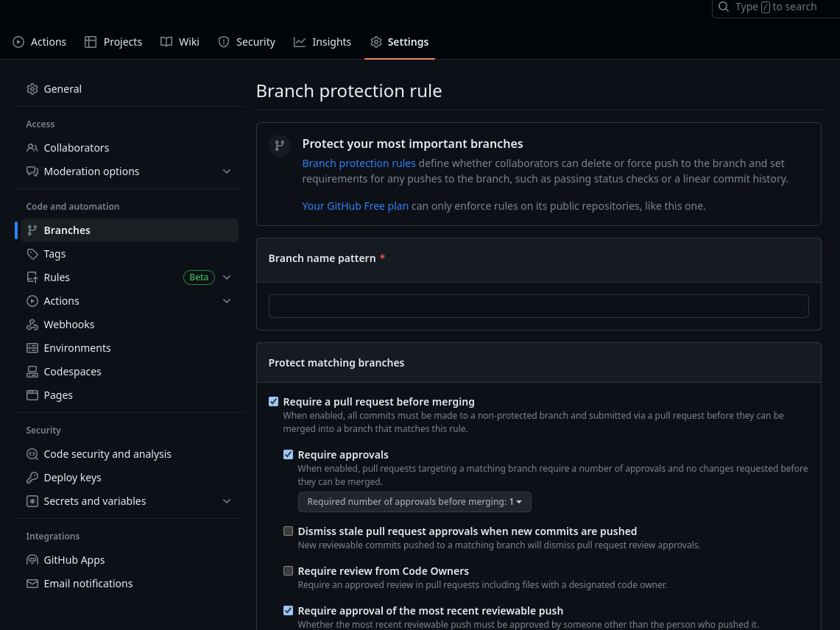Check Require review from Code Owners

click(289, 571)
